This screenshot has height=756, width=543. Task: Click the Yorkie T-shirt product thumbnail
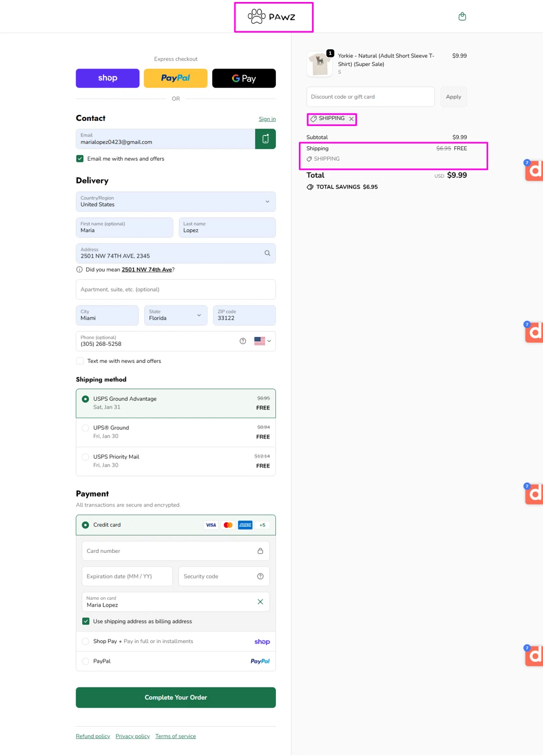(320, 64)
